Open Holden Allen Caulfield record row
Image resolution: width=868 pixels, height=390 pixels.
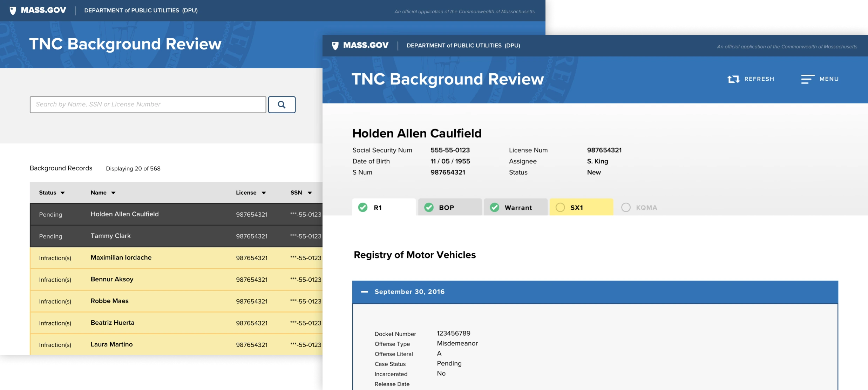176,214
